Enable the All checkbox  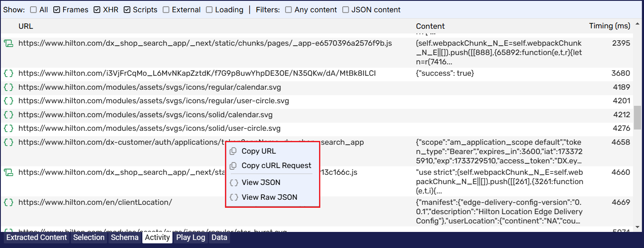(33, 10)
